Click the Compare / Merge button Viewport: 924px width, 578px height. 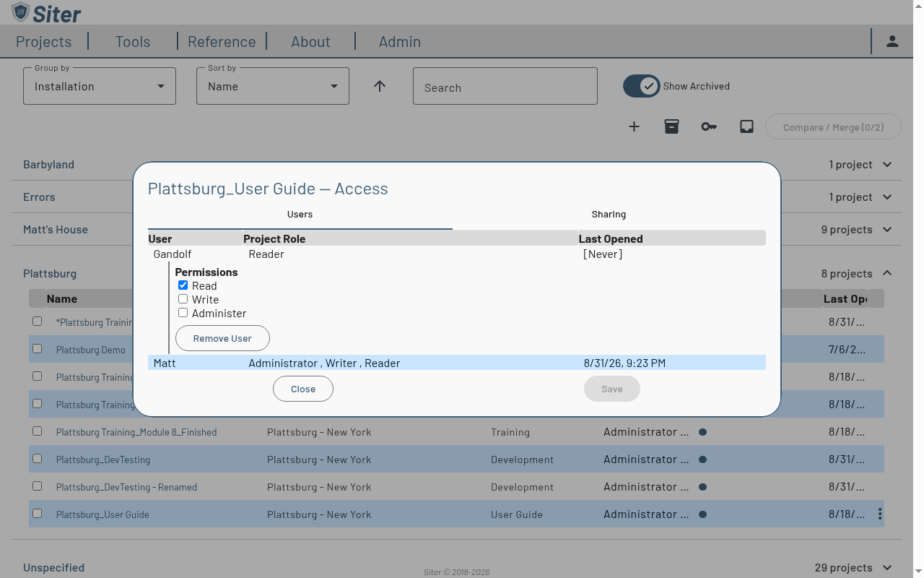[833, 127]
